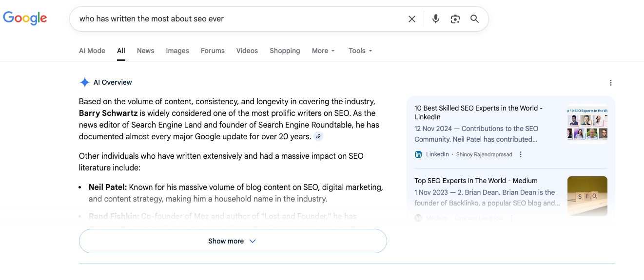This screenshot has height=280, width=644.
Task: Start voice search with microphone icon
Action: coord(436,19)
